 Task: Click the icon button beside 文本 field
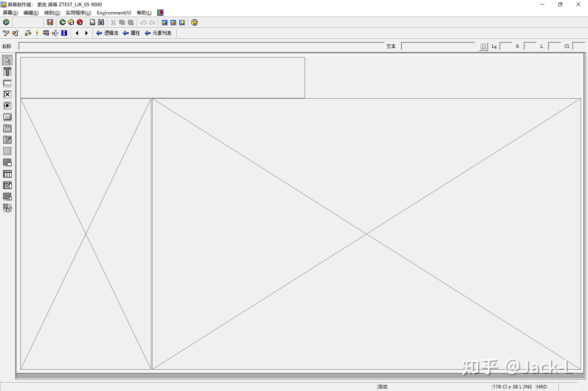(x=483, y=46)
